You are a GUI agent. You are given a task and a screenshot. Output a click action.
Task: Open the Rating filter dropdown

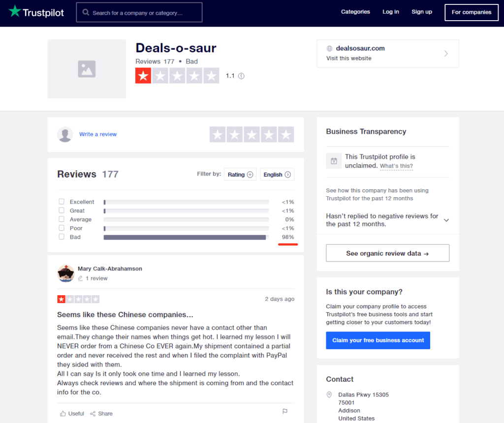240,175
